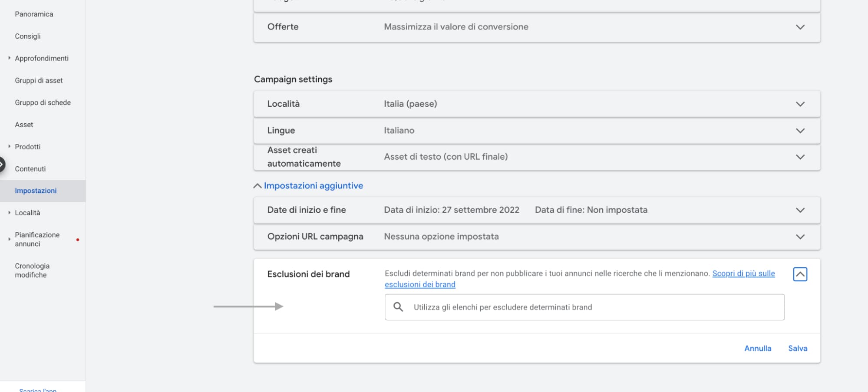Open Impostazioni in the sidebar
This screenshot has height=392, width=868.
[36, 190]
